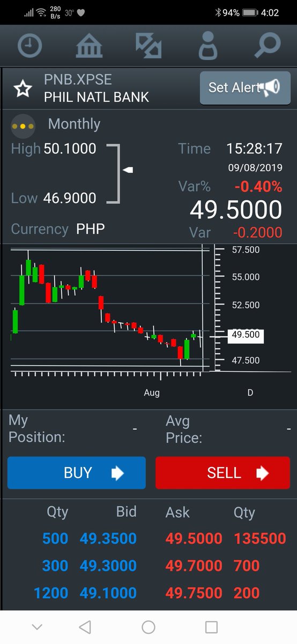Tap Android hide-keyboard chevron in navigation bar
297x644 pixels.
[37, 627]
